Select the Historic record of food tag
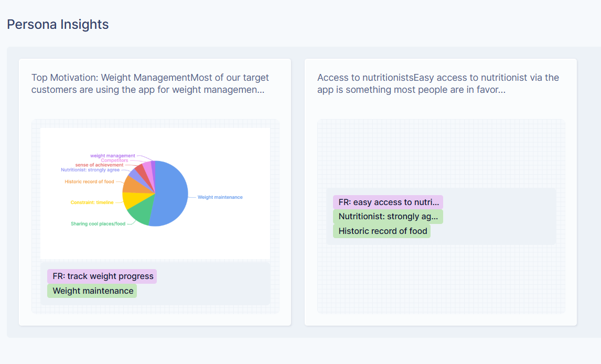 tap(382, 231)
